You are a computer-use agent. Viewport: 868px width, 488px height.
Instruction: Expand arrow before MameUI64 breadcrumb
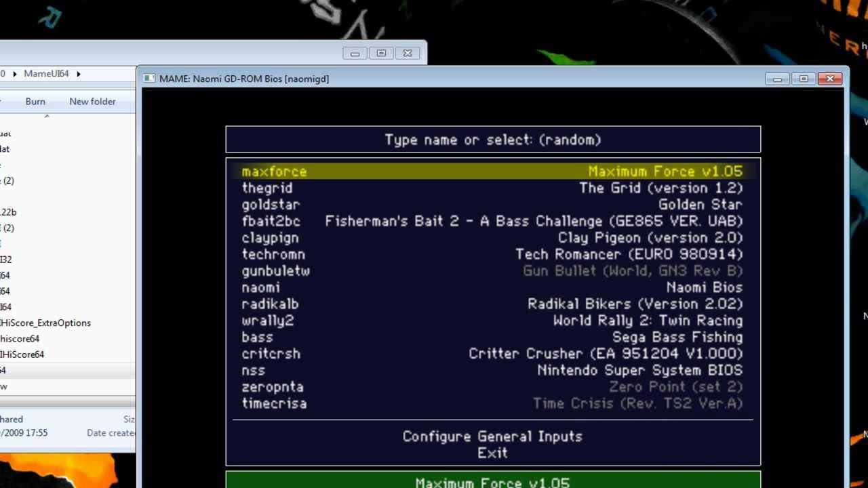tap(16, 74)
